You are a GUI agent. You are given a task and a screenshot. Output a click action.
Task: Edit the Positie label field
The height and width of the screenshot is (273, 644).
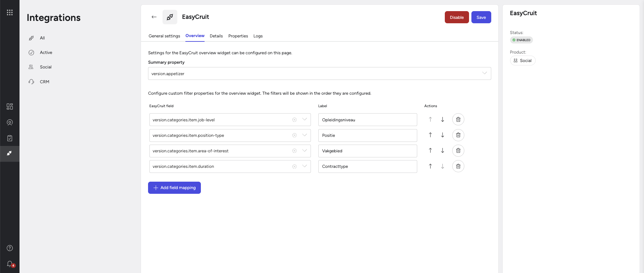pos(367,135)
